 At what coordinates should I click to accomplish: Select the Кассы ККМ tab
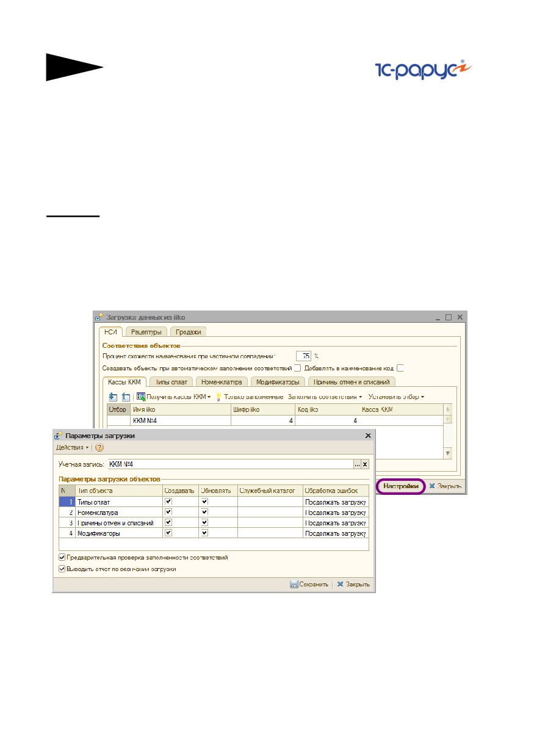pos(124,381)
